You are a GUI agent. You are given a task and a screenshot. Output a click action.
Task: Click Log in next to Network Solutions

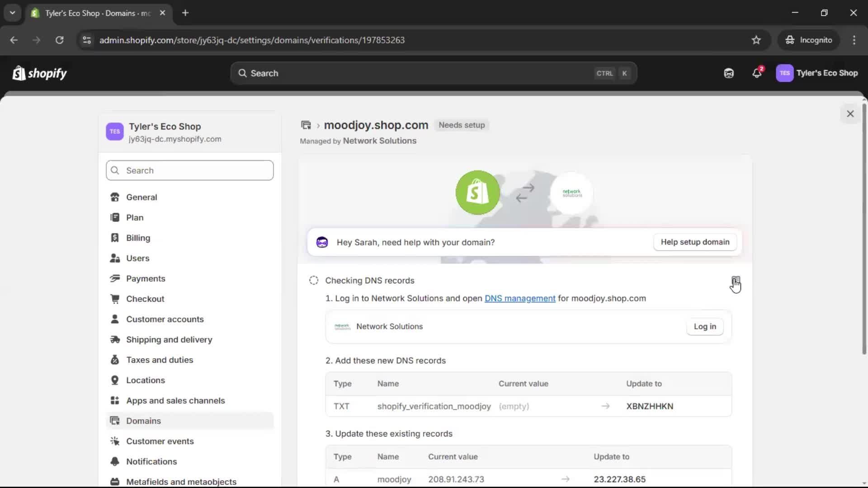[x=705, y=326]
